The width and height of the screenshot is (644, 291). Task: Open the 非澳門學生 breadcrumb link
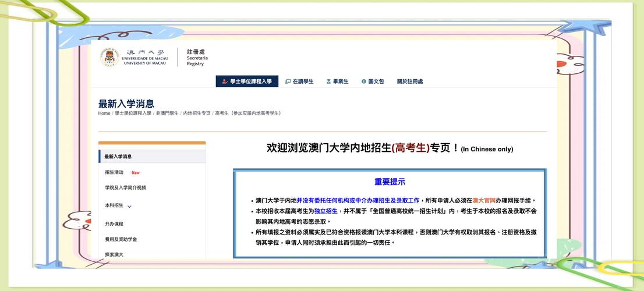(x=167, y=113)
